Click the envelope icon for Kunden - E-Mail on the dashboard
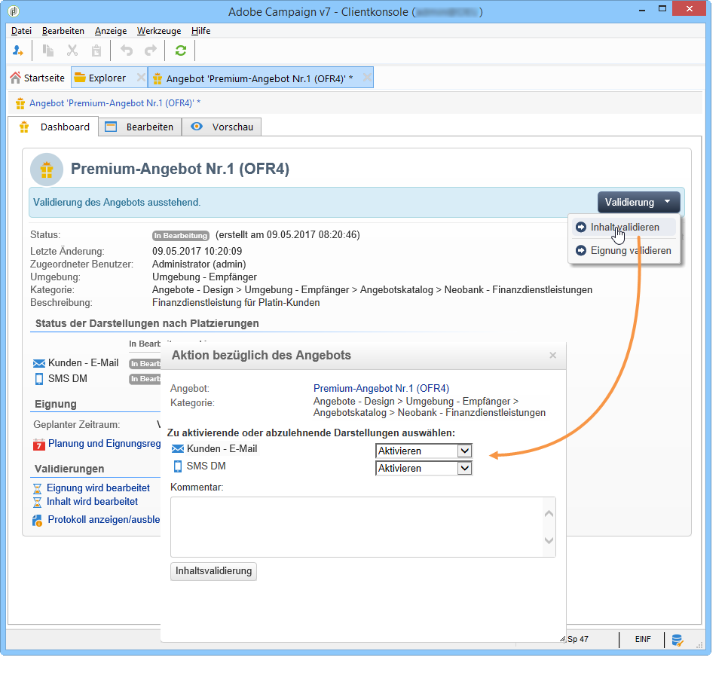Viewport: 728px width, 700px height. pyautogui.click(x=39, y=363)
